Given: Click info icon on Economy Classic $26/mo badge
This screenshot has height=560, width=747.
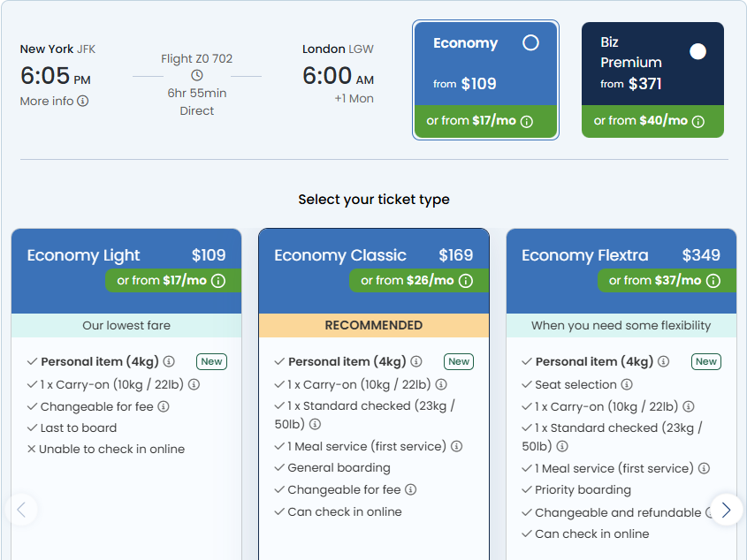Looking at the screenshot, I should click(x=466, y=281).
